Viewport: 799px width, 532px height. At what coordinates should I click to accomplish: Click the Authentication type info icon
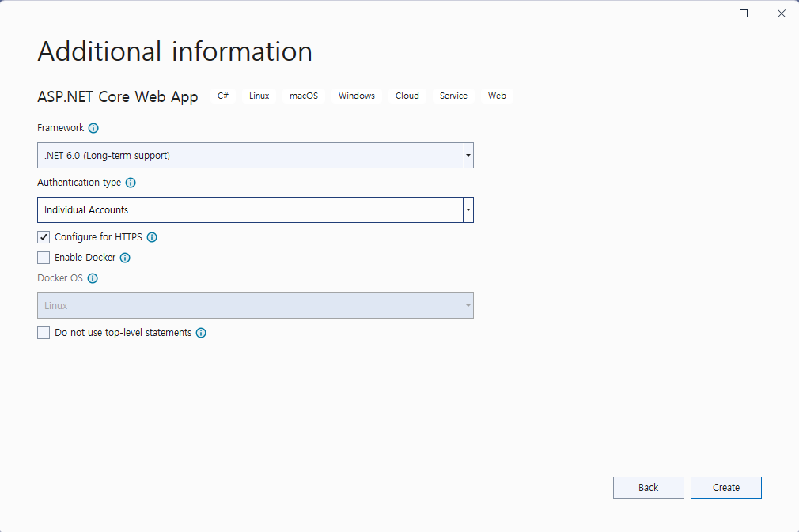[x=131, y=183]
